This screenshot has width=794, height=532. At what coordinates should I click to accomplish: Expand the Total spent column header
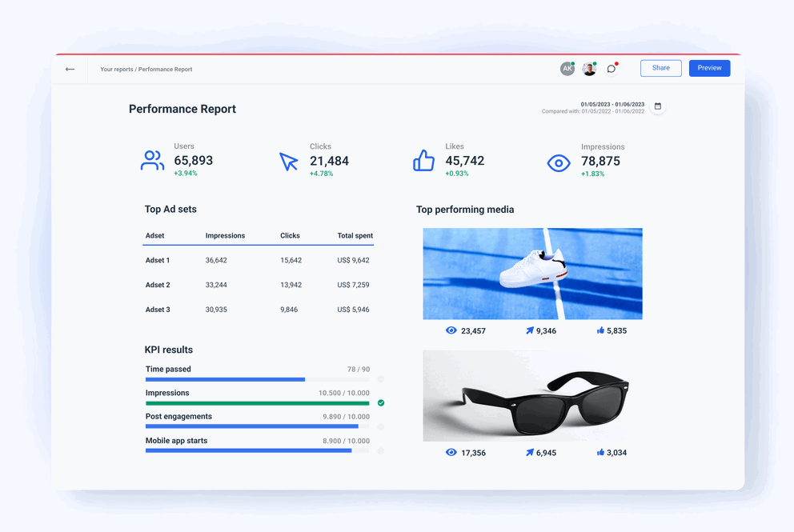pyautogui.click(x=355, y=235)
